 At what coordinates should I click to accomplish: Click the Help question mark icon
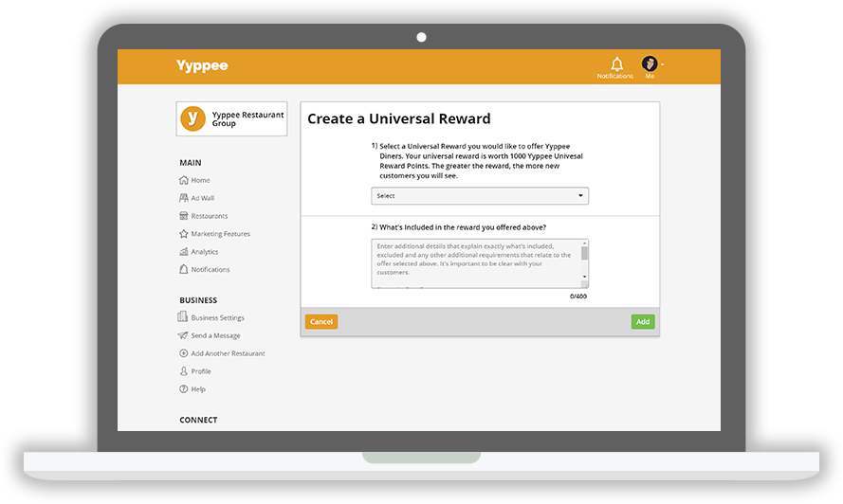click(183, 389)
